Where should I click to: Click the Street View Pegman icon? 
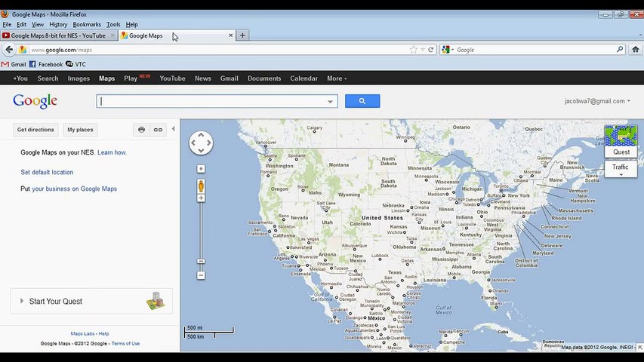201,186
